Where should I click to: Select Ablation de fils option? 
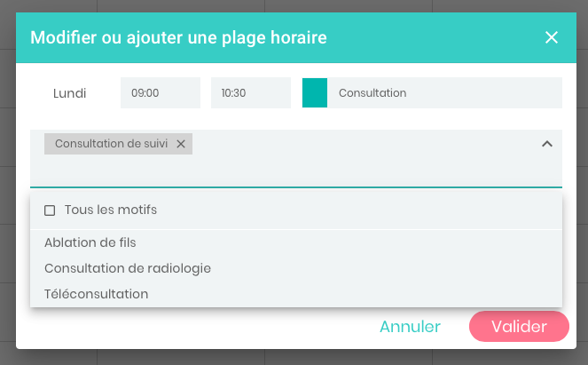coord(90,242)
